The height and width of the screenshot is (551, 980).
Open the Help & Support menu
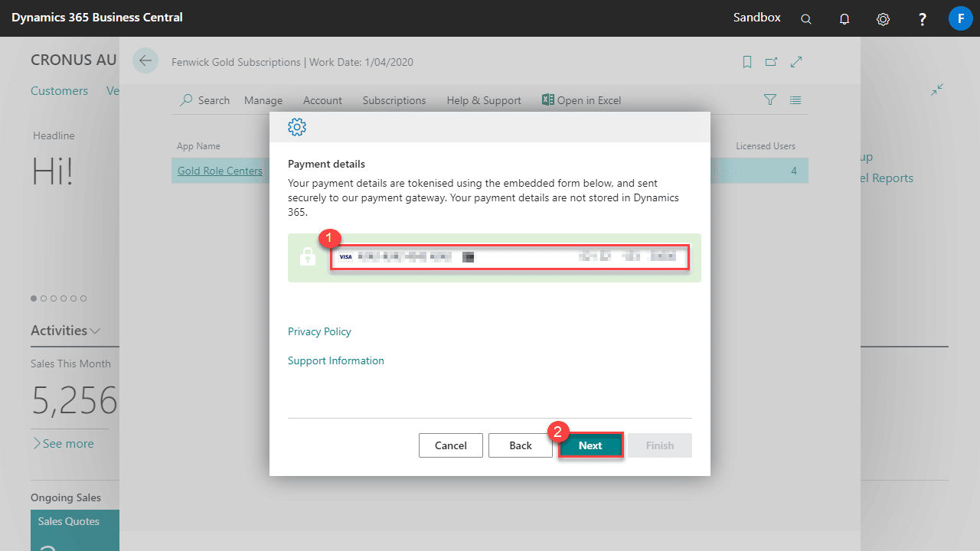[x=484, y=100]
